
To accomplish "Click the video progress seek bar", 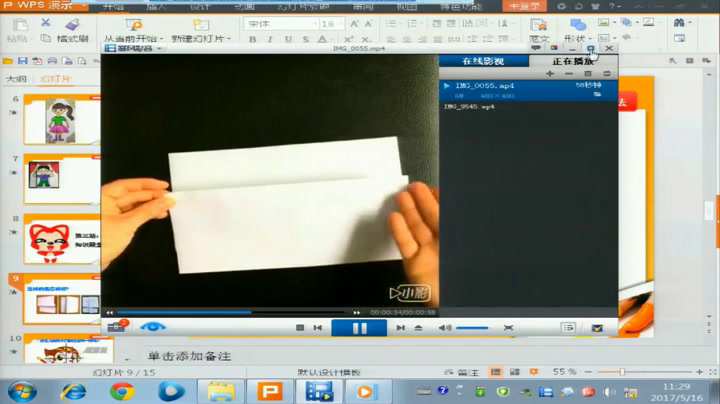I will coord(230,312).
